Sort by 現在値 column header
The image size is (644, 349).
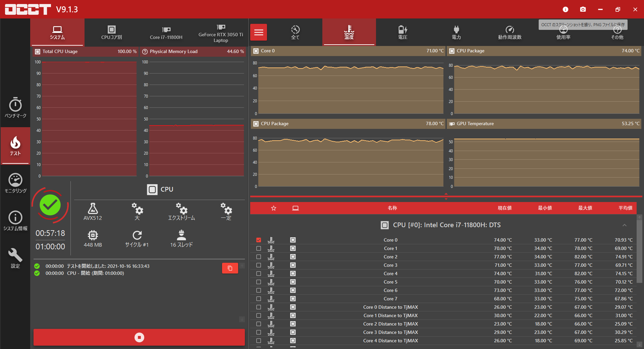coord(505,208)
